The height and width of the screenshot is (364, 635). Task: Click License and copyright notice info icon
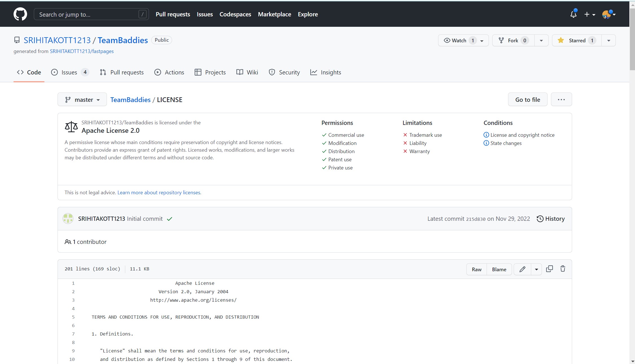(x=486, y=135)
